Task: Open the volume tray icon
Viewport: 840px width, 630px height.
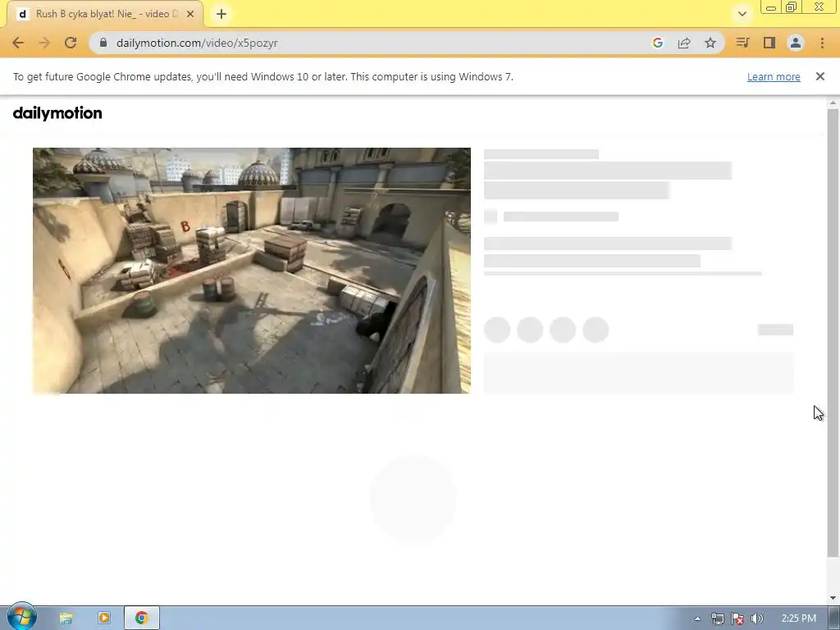Action: 757,619
